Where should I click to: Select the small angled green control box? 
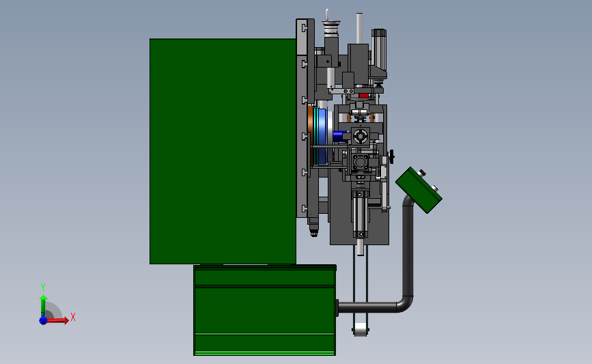point(419,190)
